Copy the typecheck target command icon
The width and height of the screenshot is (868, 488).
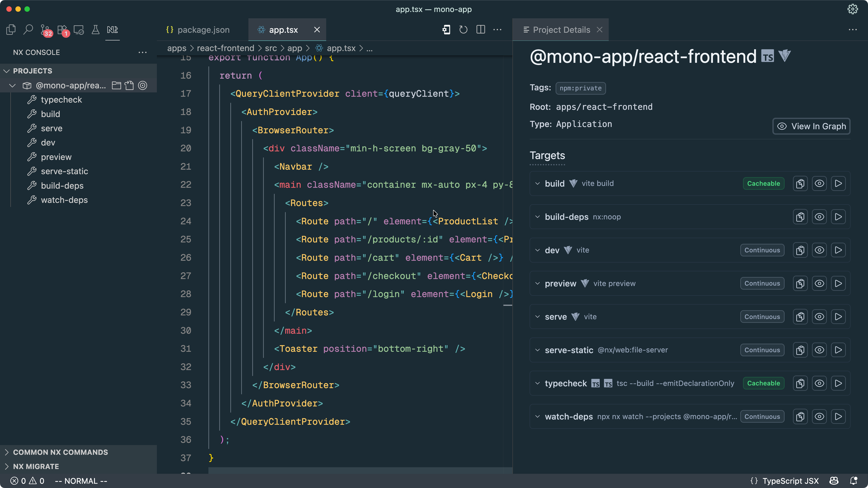(x=800, y=383)
